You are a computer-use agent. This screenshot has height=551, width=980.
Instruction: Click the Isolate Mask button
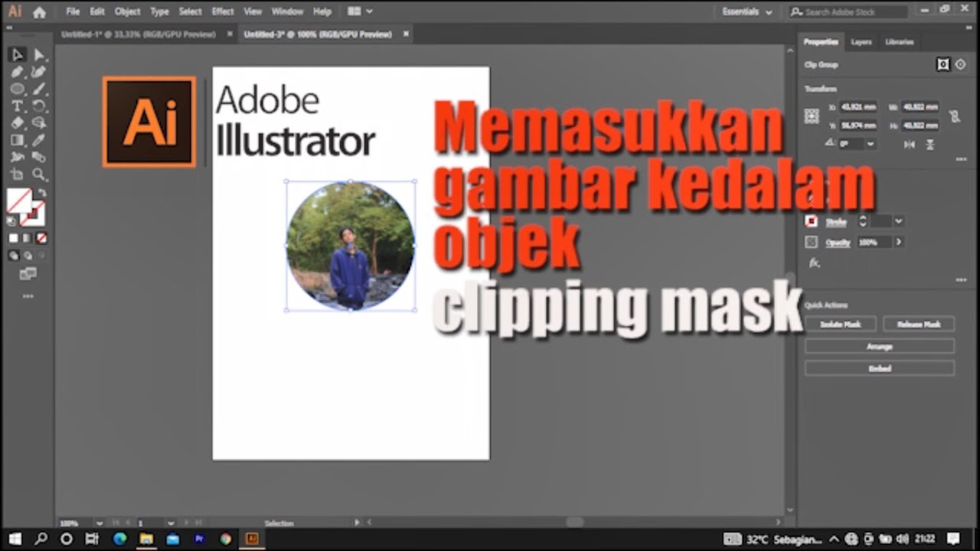pyautogui.click(x=841, y=324)
